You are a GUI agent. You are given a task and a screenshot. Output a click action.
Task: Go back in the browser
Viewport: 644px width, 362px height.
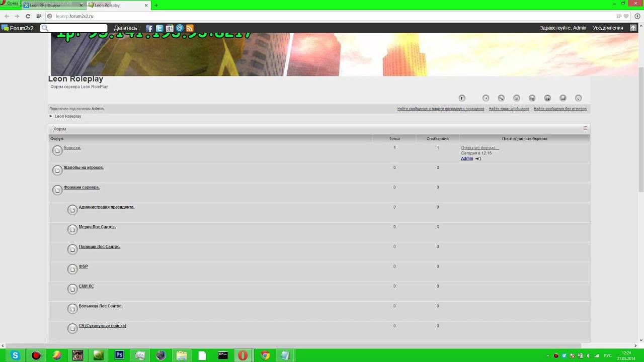[x=7, y=16]
